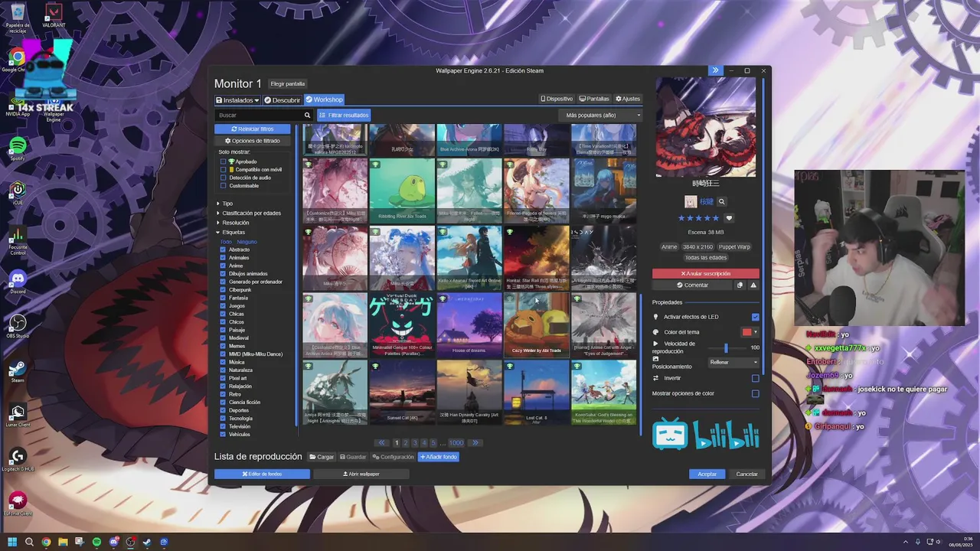Expand the Resolución filter section
The image size is (980, 551).
(235, 223)
